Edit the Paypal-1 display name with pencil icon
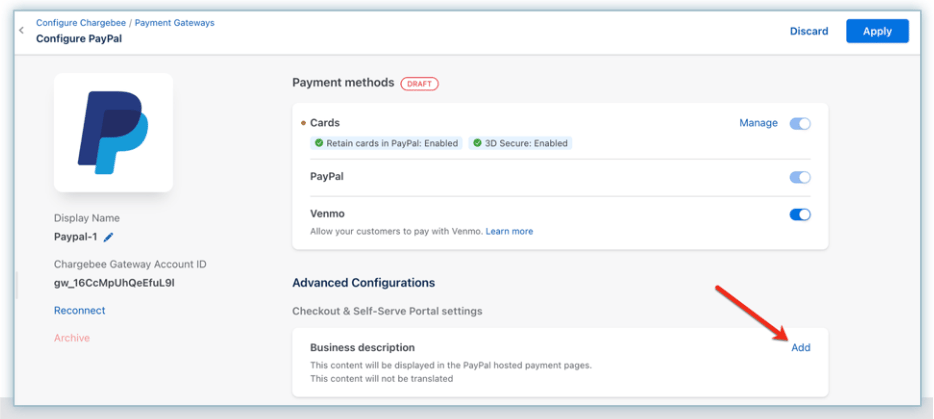 click(x=109, y=237)
